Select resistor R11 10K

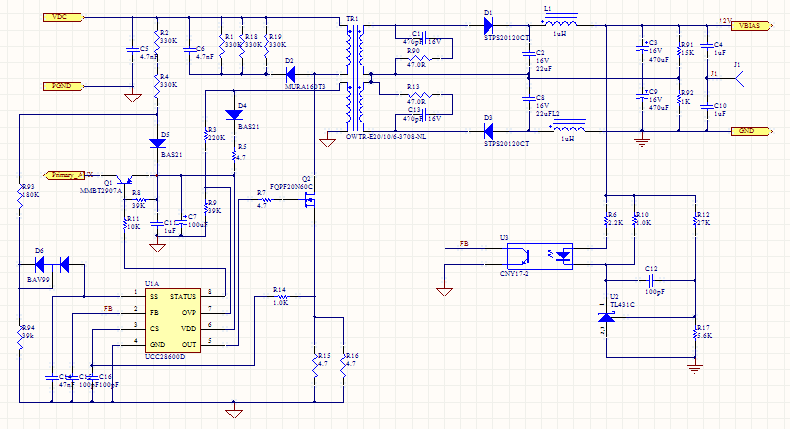click(124, 224)
